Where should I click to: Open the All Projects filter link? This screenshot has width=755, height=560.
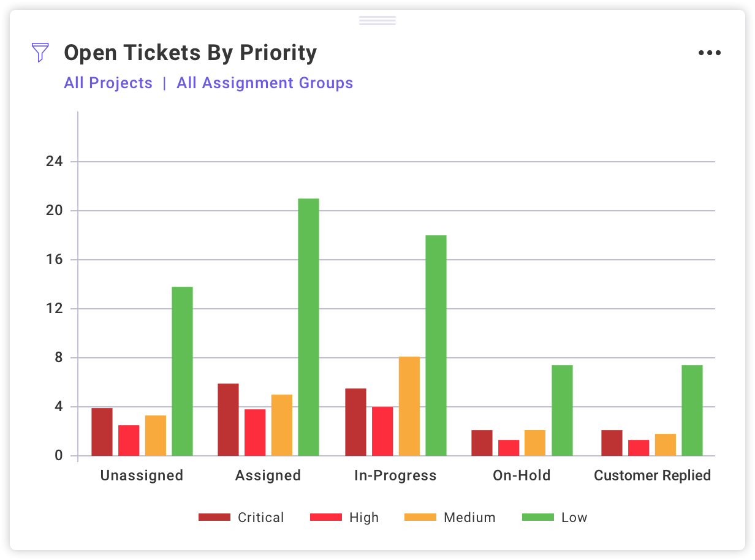tap(108, 83)
